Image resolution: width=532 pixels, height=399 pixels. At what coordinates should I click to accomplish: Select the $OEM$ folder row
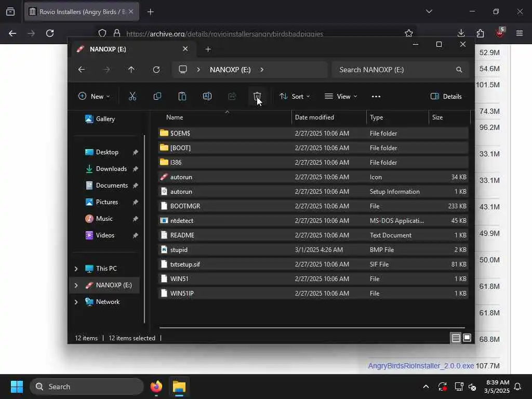[x=313, y=134]
